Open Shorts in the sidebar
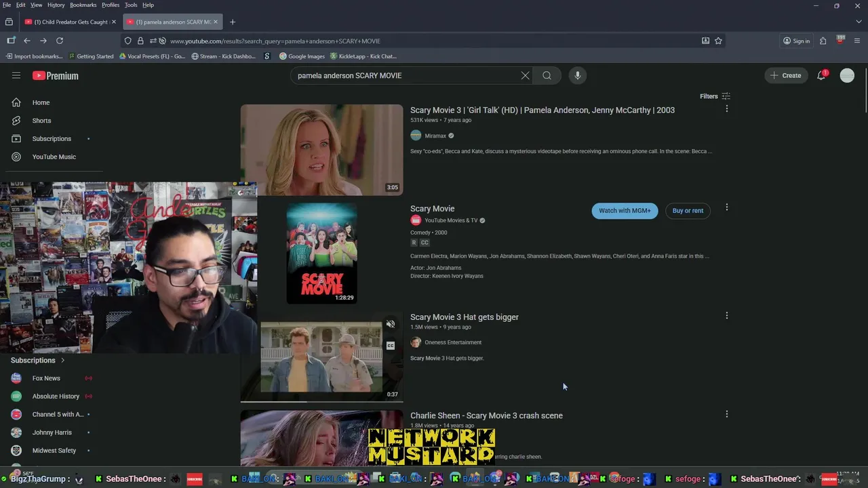The height and width of the screenshot is (488, 868). coord(41,121)
